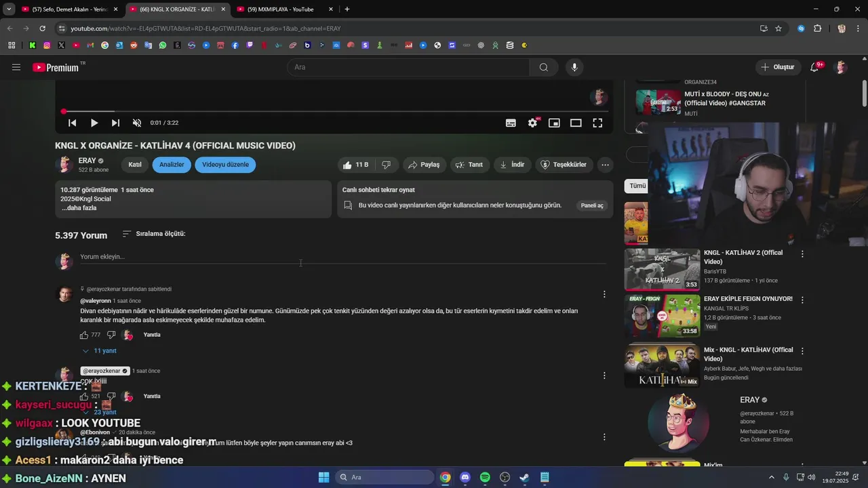This screenshot has width=868, height=488.
Task: Switch to miniplayer mode
Action: [554, 123]
